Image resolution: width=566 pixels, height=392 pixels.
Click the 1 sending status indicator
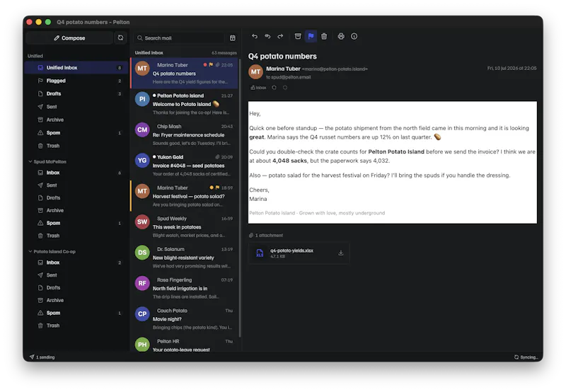pos(42,357)
